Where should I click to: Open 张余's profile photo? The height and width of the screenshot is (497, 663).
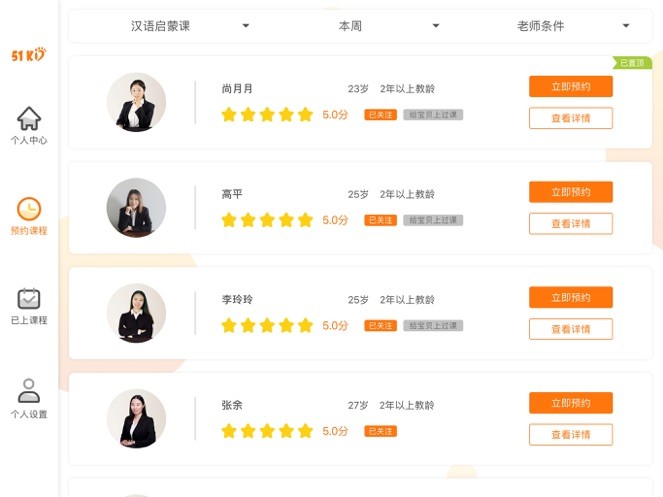136,418
